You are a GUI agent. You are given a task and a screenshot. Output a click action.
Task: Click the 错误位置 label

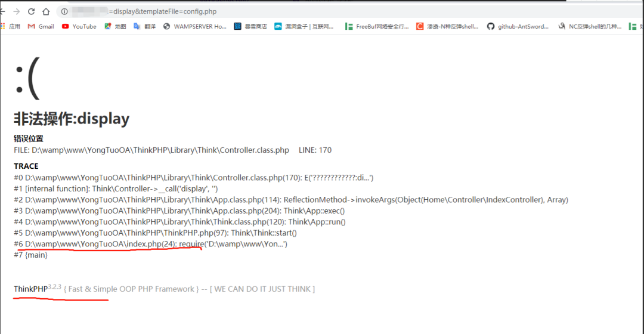pyautogui.click(x=29, y=139)
